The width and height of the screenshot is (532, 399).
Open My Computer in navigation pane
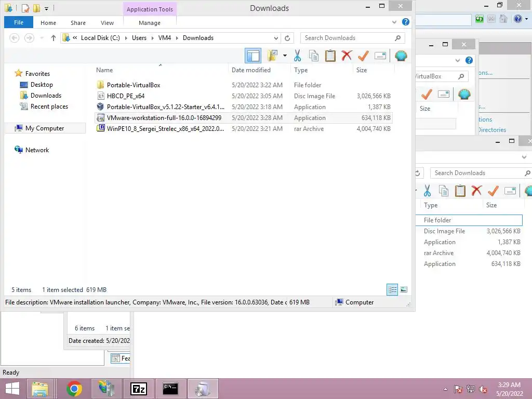[x=45, y=128]
